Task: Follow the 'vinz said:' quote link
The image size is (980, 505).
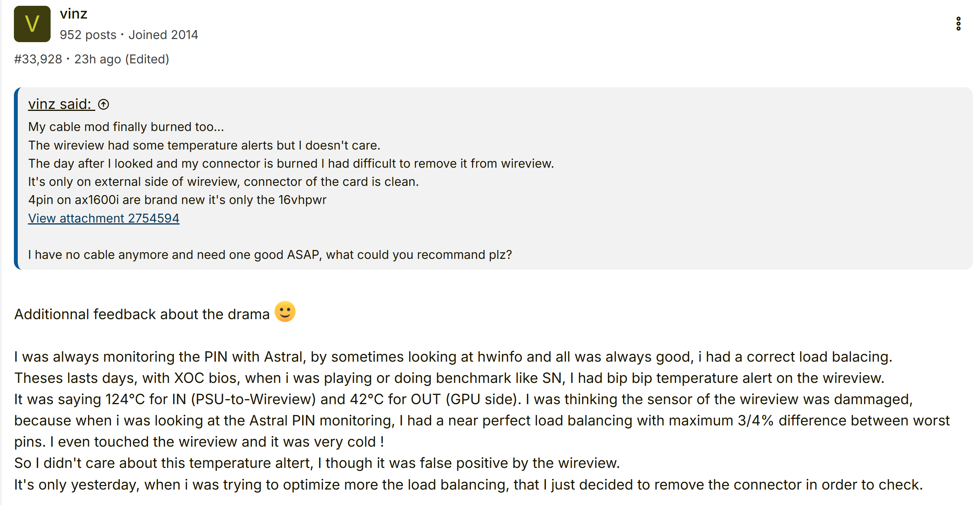Action: 60,104
